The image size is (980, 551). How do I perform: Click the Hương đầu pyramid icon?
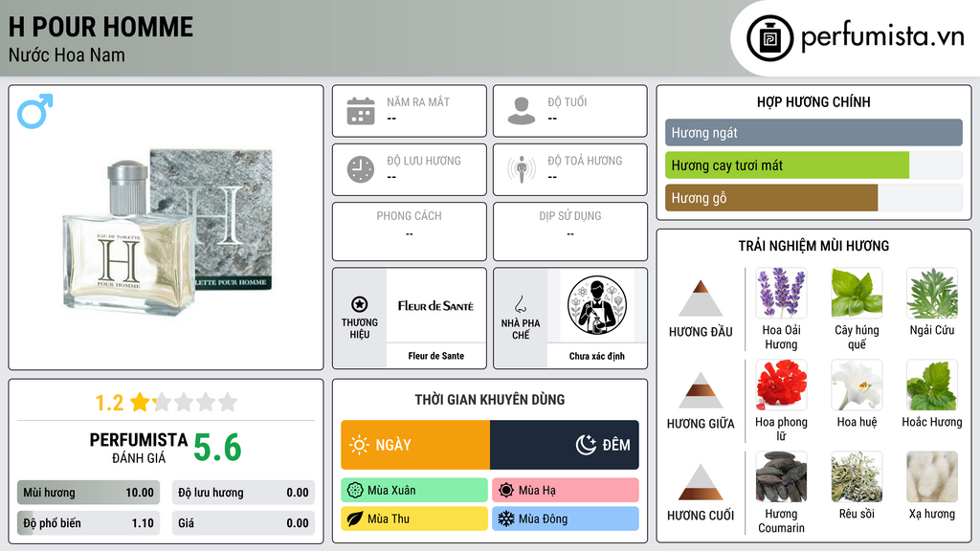coord(701,298)
